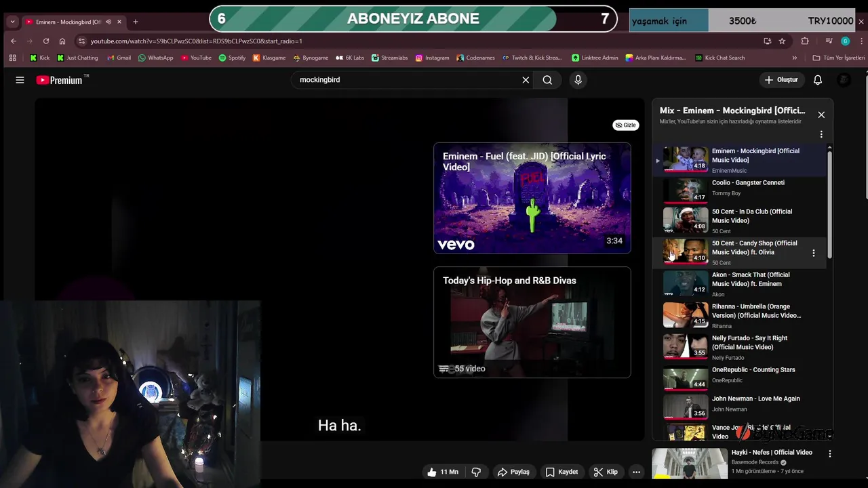
Task: Open Kick Chat Search bookmark
Action: click(720, 58)
